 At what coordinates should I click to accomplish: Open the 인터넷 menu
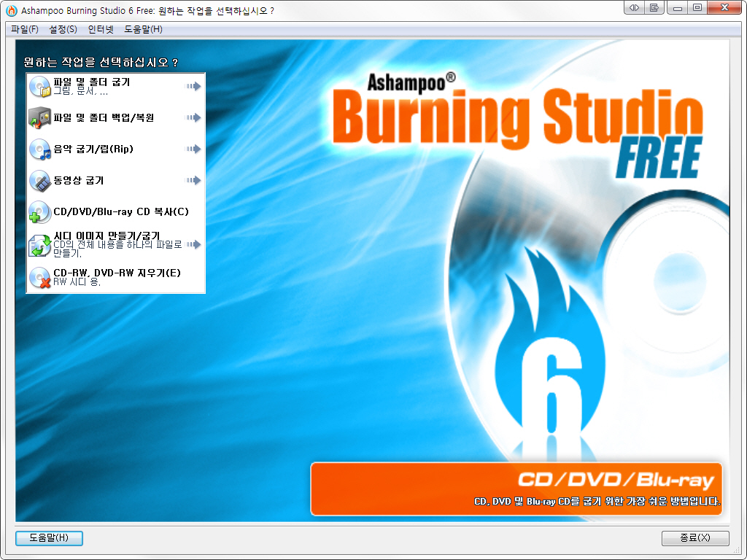pyautogui.click(x=101, y=29)
